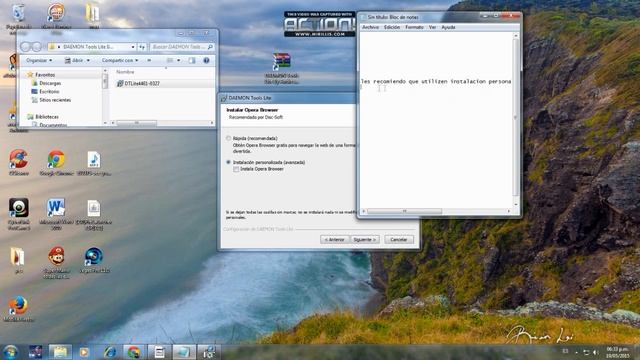Open the Formato menu in Notepad

[414, 27]
